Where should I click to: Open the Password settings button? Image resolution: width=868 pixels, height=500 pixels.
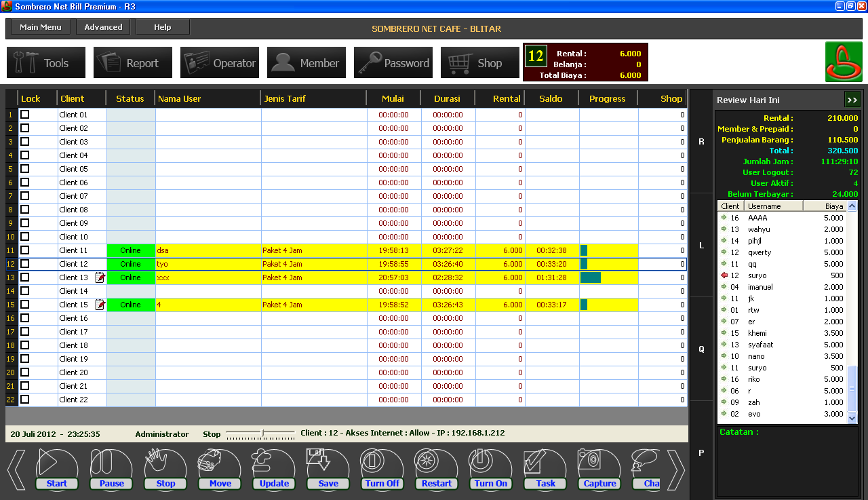click(x=393, y=62)
